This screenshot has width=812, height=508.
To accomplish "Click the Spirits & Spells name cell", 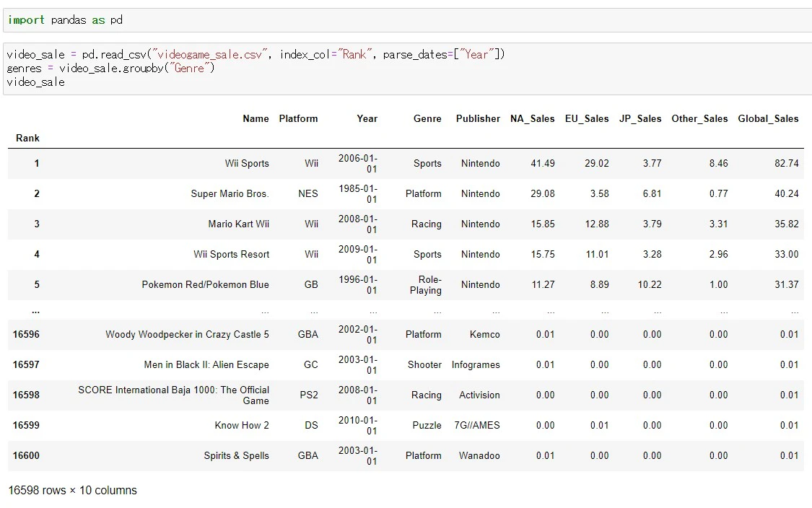I will pos(237,456).
